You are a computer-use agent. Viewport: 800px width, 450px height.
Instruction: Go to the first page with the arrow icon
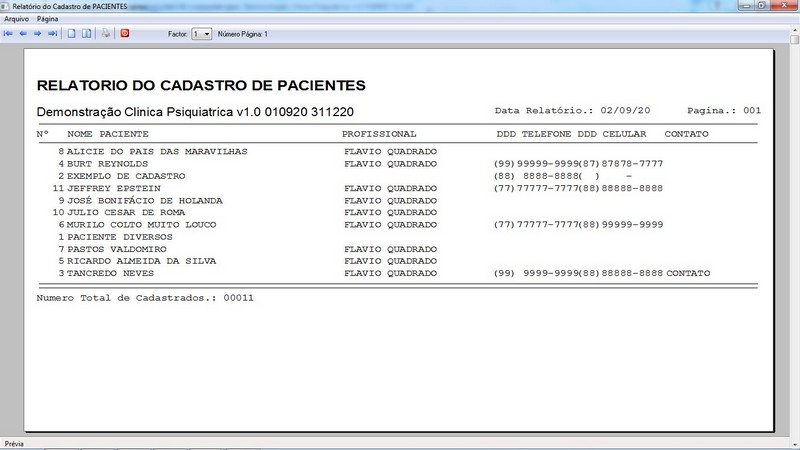(x=8, y=34)
